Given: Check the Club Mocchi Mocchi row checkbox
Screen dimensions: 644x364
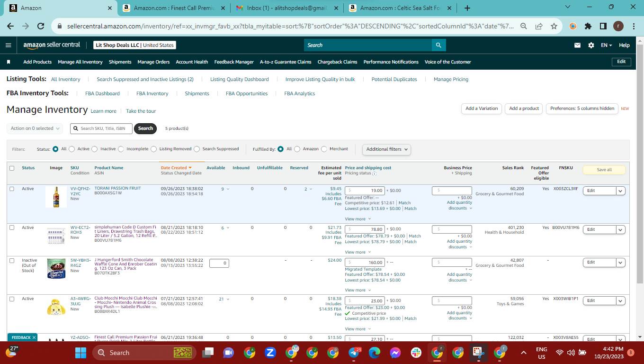Looking at the screenshot, I should tap(12, 299).
